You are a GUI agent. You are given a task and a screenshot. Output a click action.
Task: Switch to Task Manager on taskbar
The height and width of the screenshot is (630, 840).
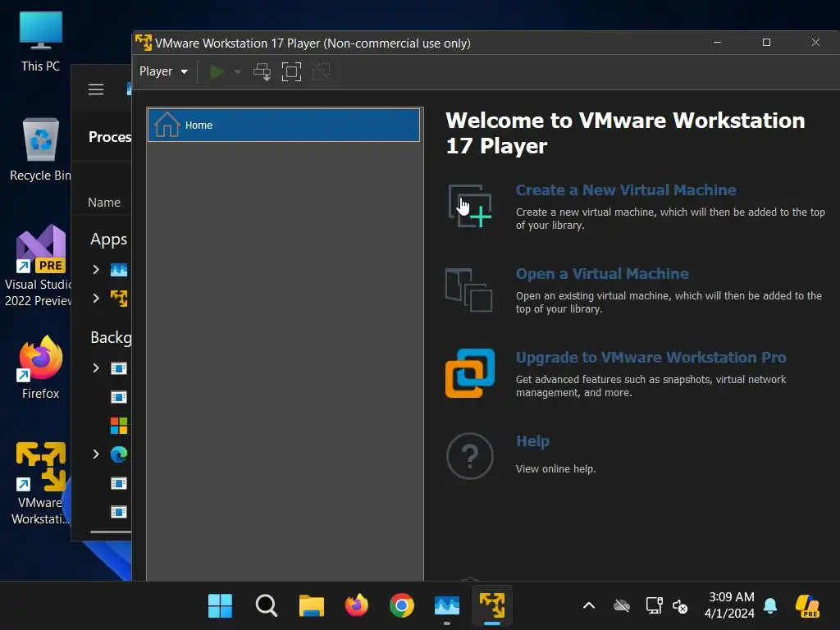click(447, 606)
